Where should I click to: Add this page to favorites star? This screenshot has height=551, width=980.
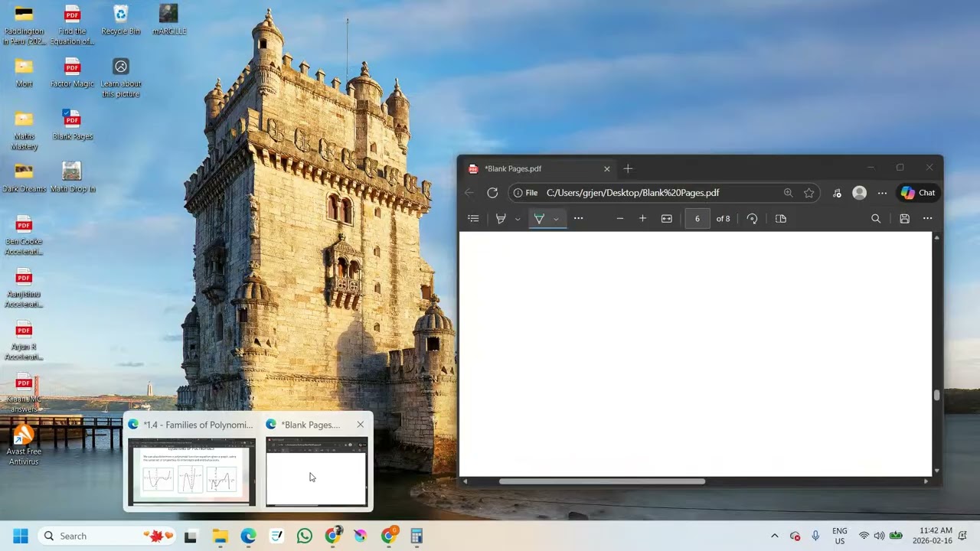[x=808, y=193]
